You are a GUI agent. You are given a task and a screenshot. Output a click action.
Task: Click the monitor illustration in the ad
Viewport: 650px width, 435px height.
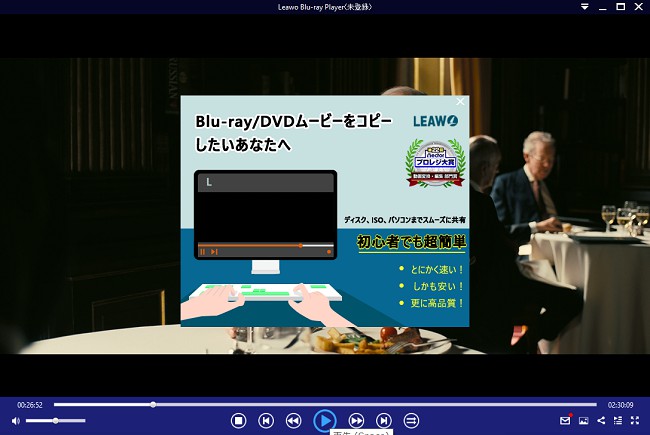click(x=265, y=221)
